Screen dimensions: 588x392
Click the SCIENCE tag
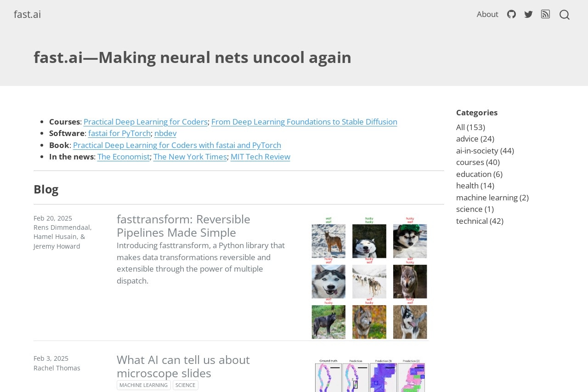186,385
